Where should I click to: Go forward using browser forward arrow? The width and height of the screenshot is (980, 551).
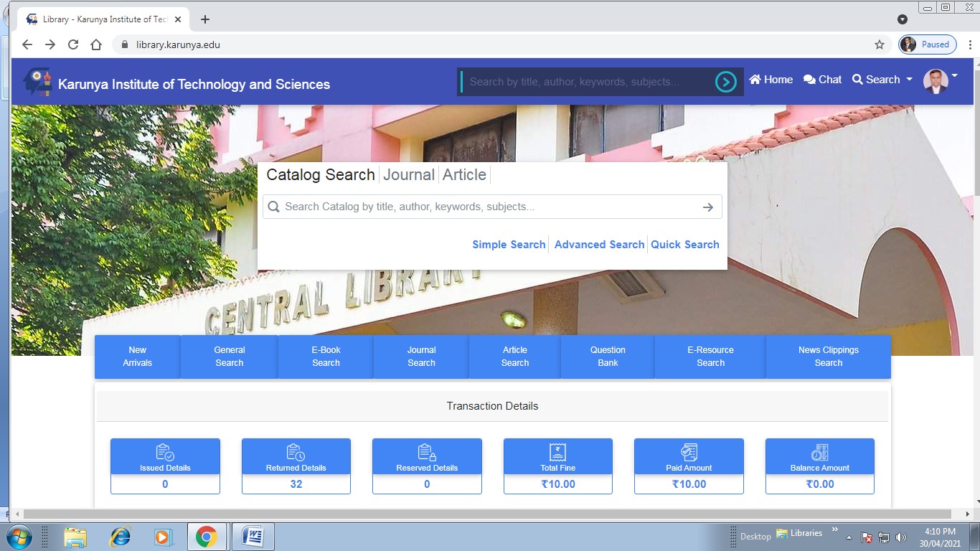tap(50, 44)
